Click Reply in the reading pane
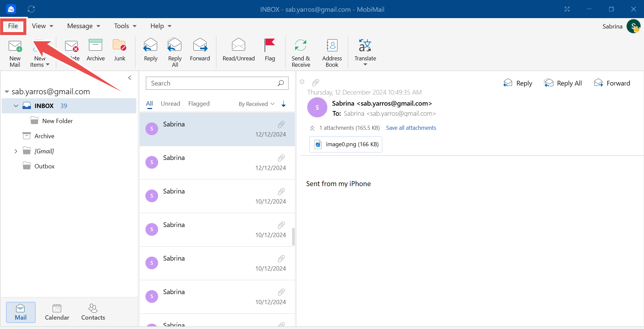Screen dimensions: 644x329 pos(518,83)
